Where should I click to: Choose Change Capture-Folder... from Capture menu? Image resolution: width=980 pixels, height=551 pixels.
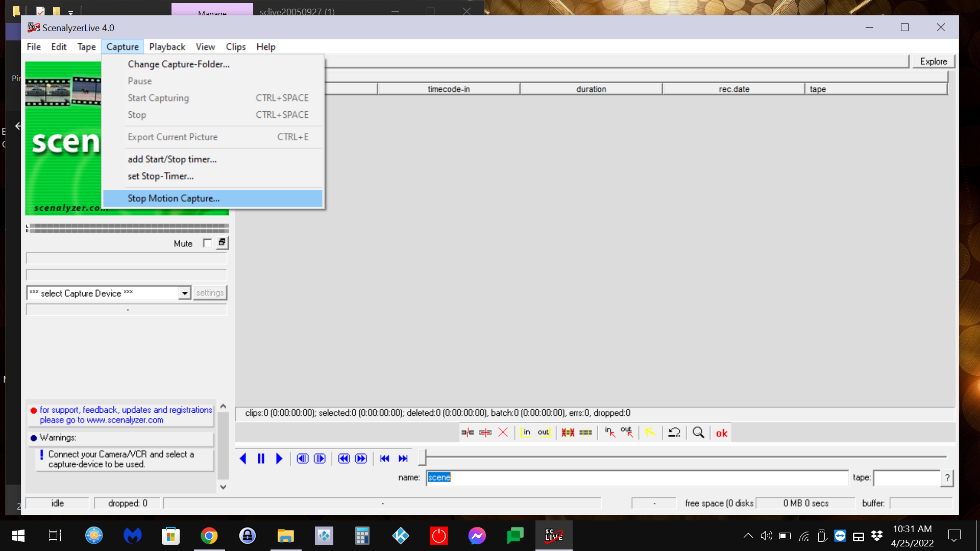[213, 64]
